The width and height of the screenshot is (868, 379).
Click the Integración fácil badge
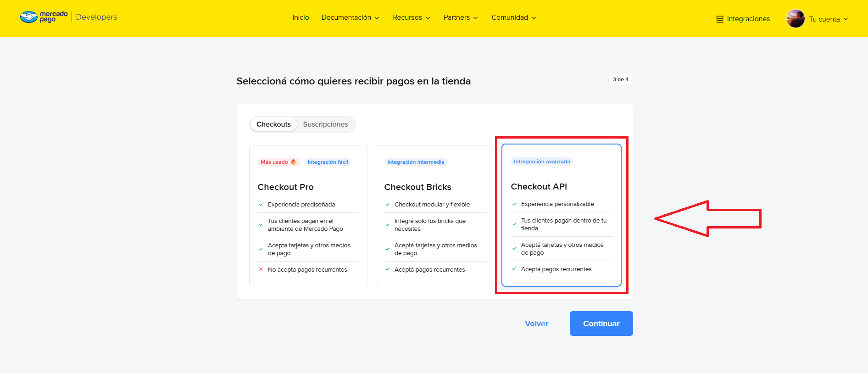[x=328, y=162]
